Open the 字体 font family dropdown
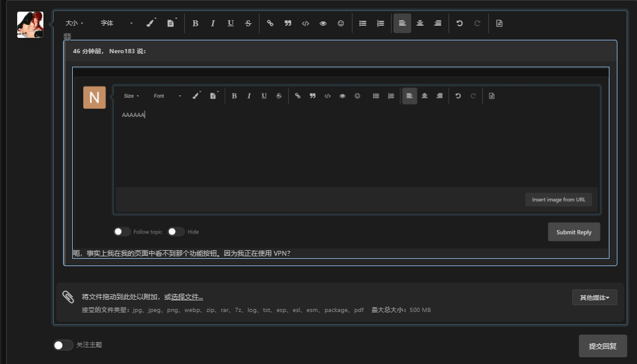637x364 pixels. coord(117,23)
